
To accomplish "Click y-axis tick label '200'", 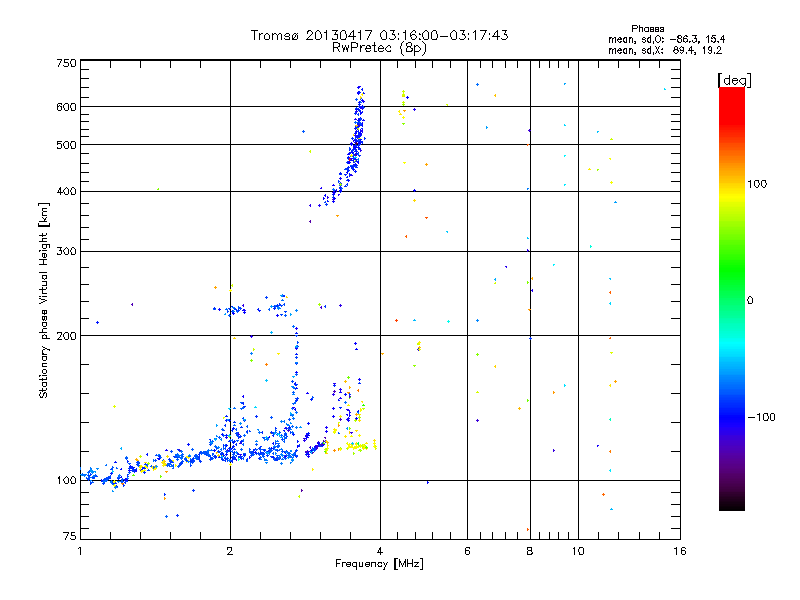I will [66, 336].
